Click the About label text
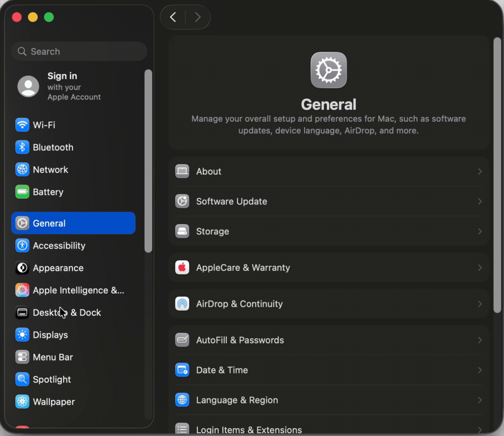Image resolution: width=504 pixels, height=436 pixels. pos(209,171)
